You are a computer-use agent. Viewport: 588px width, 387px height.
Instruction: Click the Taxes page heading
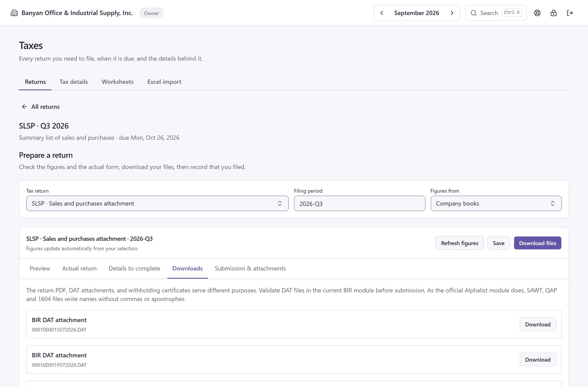pyautogui.click(x=31, y=46)
